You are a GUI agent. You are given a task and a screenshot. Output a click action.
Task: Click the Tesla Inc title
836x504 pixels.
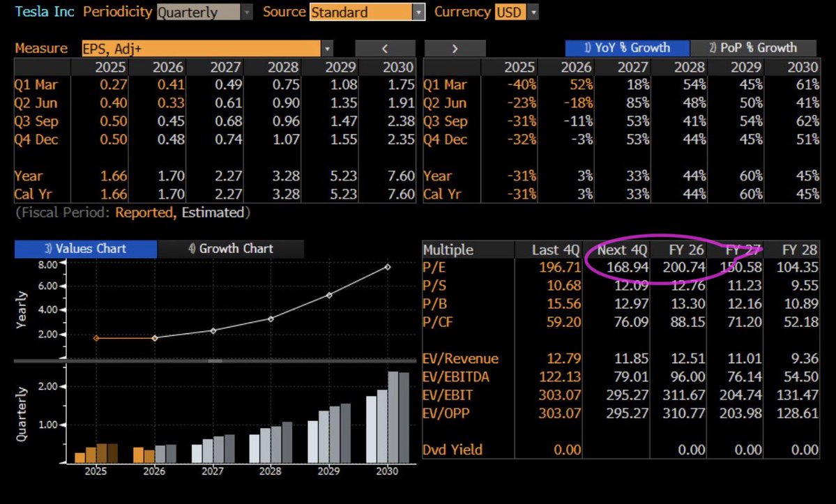pyautogui.click(x=44, y=12)
